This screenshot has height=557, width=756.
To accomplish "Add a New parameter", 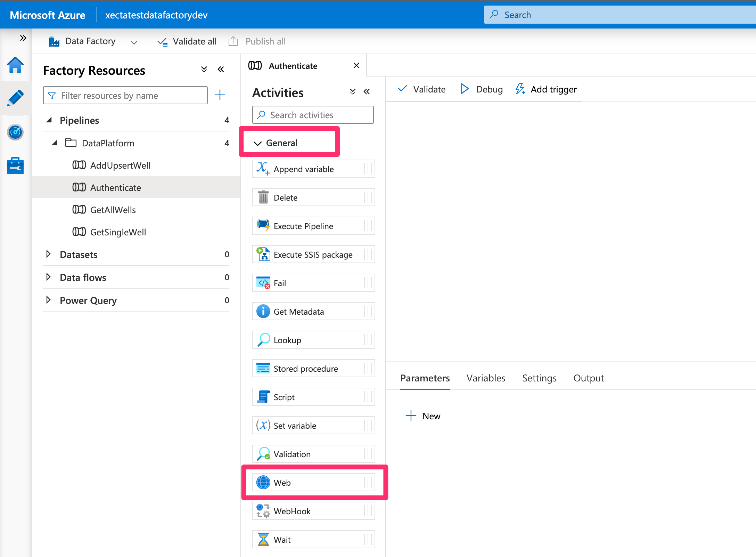I will [423, 416].
